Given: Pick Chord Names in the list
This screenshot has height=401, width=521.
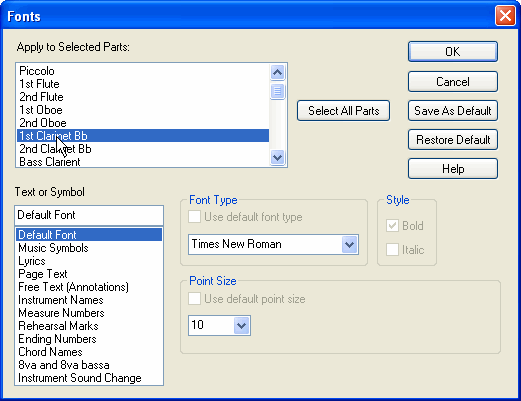Looking at the screenshot, I should point(50,352).
